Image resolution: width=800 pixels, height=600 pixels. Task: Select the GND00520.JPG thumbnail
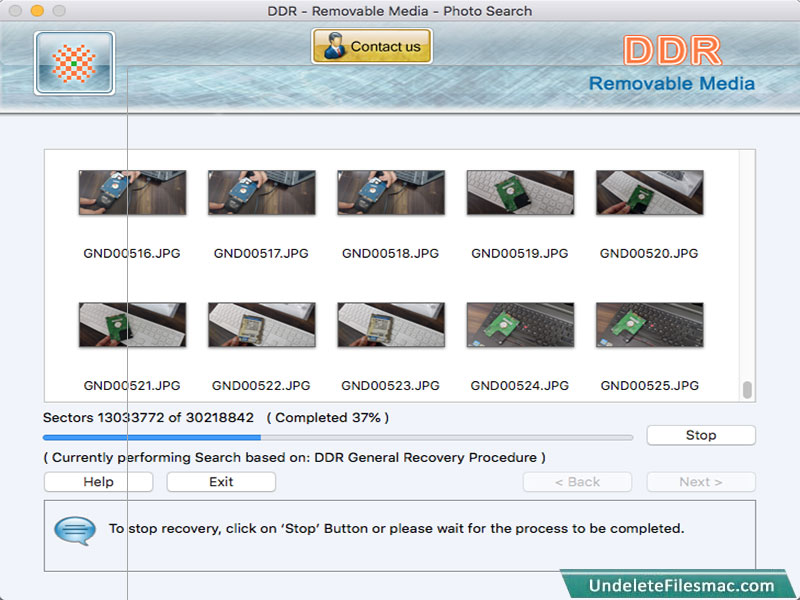pos(649,193)
